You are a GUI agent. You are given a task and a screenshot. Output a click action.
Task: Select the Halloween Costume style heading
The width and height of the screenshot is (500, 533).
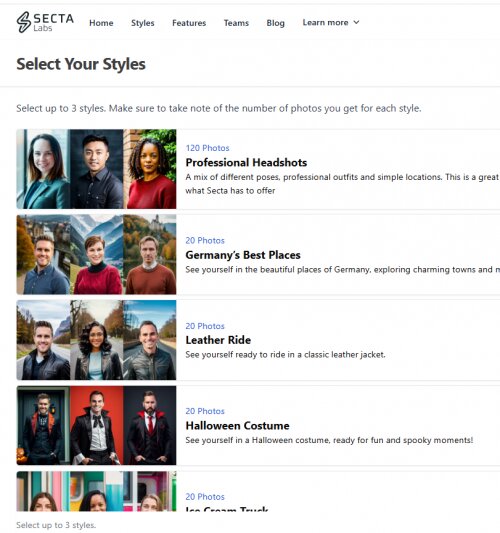237,426
